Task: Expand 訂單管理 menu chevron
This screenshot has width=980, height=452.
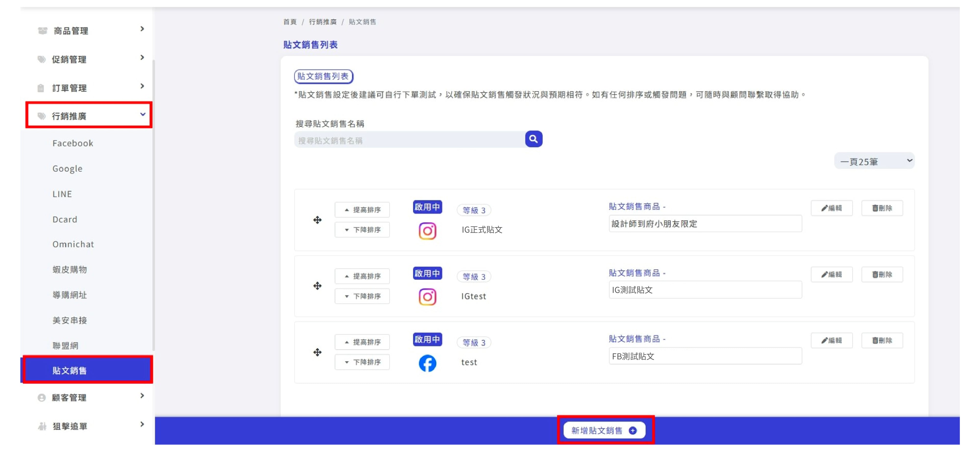Action: point(142,86)
